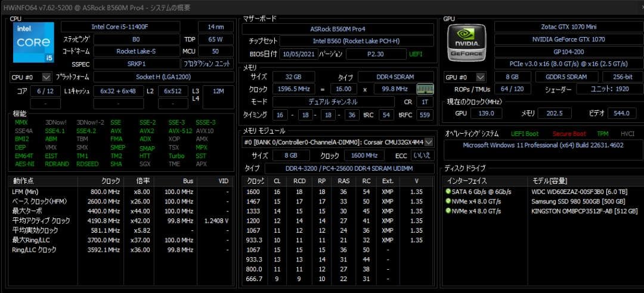The height and width of the screenshot is (293, 644).
Task: Click the Rocket Lake-S codename field
Action: pyautogui.click(x=137, y=51)
